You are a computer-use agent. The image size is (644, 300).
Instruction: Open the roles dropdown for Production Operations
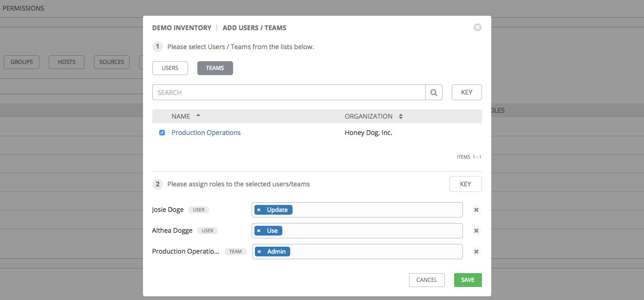[x=357, y=252]
